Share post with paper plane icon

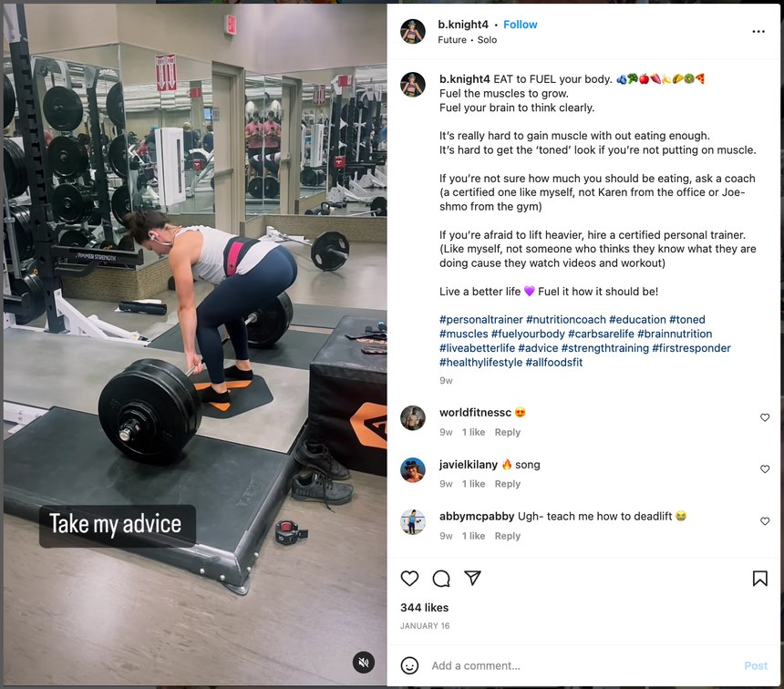[472, 578]
